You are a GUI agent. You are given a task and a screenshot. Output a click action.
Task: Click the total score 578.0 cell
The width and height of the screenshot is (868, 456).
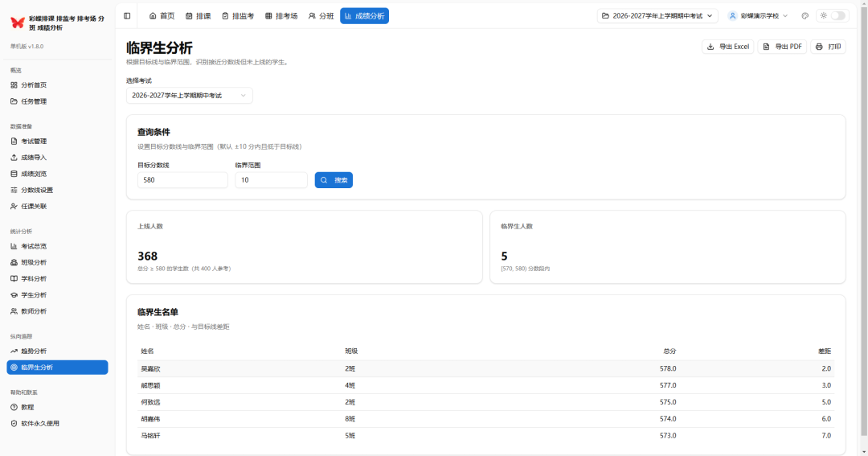click(668, 368)
